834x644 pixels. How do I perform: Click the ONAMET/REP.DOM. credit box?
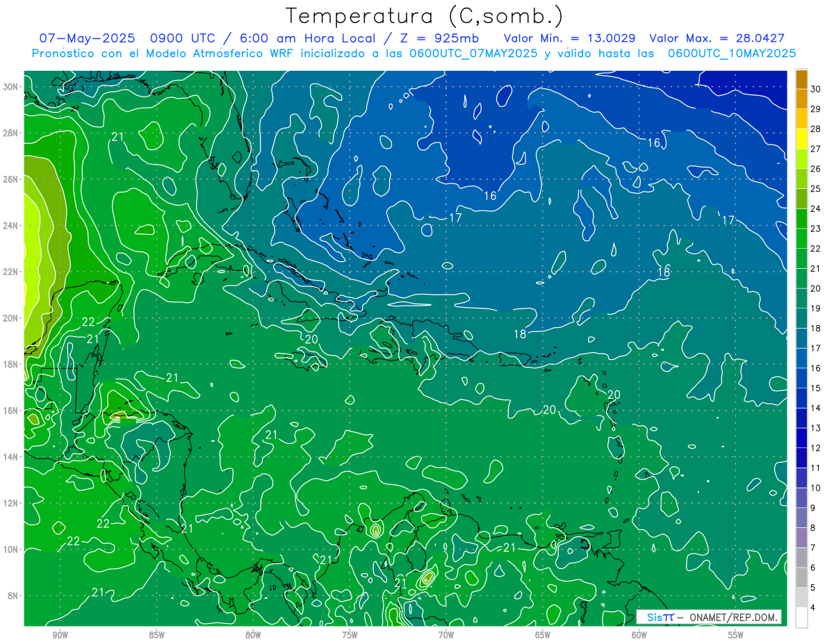[709, 617]
